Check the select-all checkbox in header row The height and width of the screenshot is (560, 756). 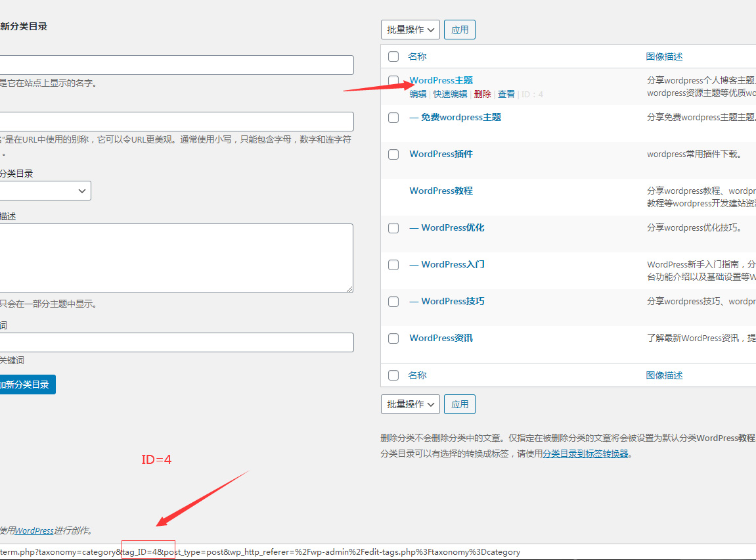(x=393, y=57)
